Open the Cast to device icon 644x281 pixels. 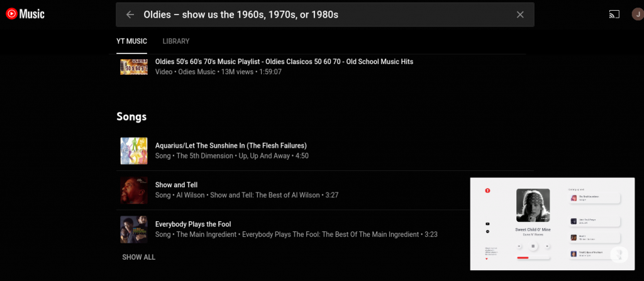point(614,14)
